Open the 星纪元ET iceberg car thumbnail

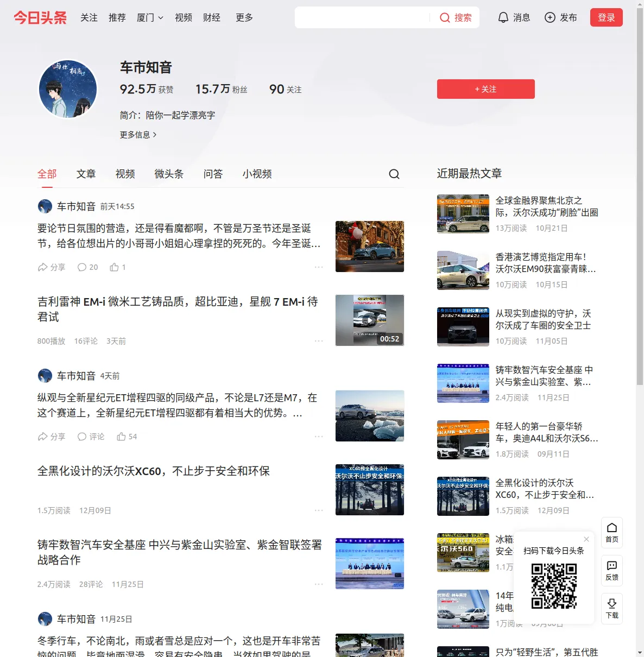click(370, 416)
